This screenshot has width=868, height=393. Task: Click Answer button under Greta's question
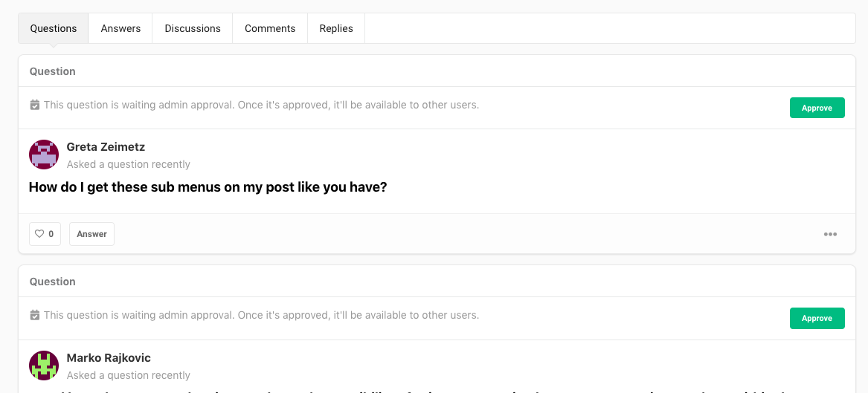[x=92, y=234]
